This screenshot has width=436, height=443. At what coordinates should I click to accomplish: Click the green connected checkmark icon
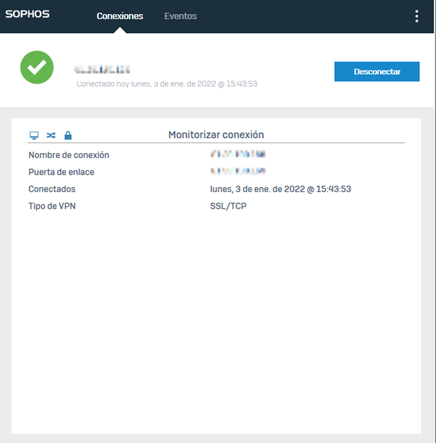click(x=37, y=67)
